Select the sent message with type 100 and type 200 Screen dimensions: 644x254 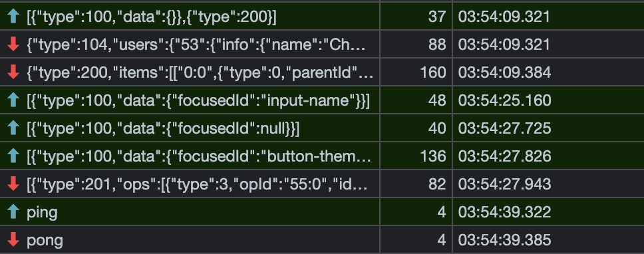click(322, 17)
